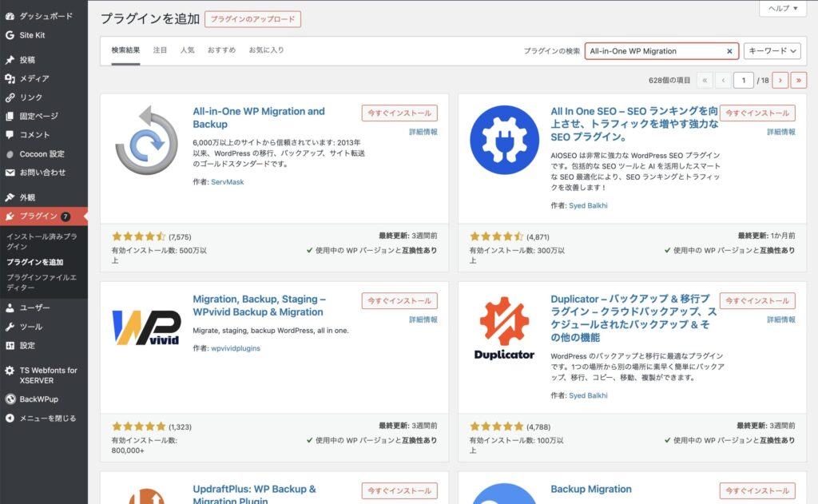Open the ServMask author link

tap(227, 182)
